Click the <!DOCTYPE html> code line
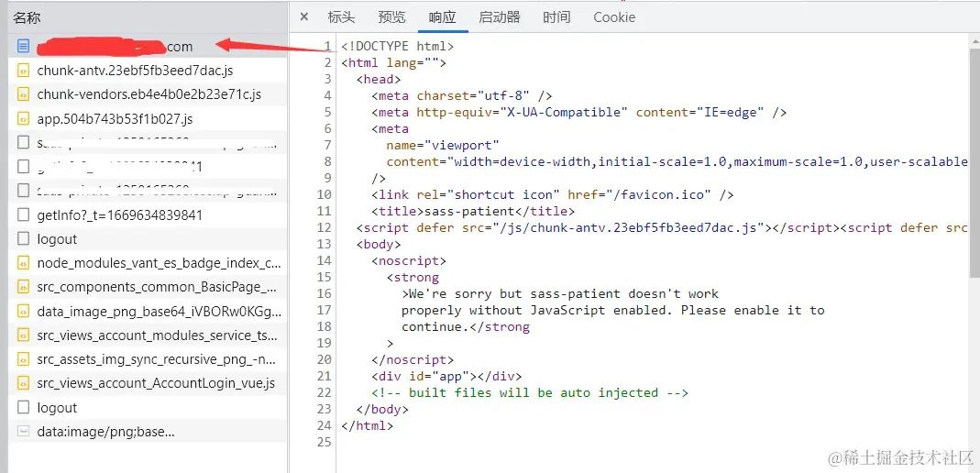Viewport: 980px width, 473px height. [x=398, y=46]
